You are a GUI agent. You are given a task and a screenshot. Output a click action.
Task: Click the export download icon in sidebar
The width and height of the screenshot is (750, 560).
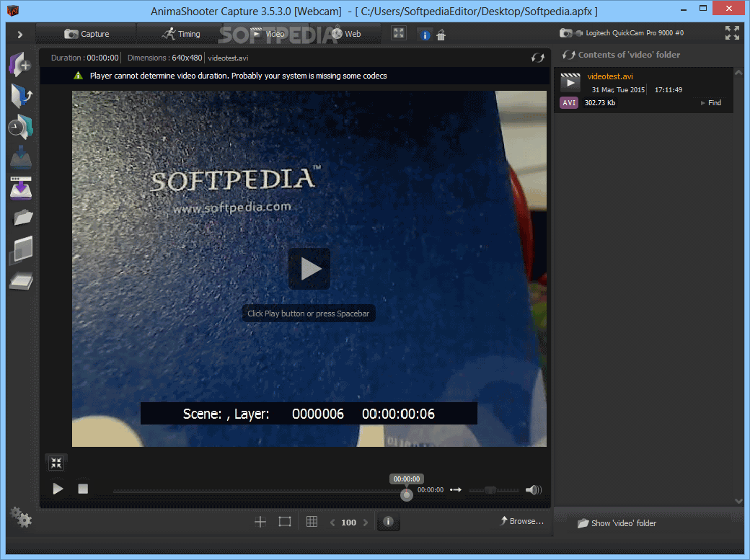(21, 188)
